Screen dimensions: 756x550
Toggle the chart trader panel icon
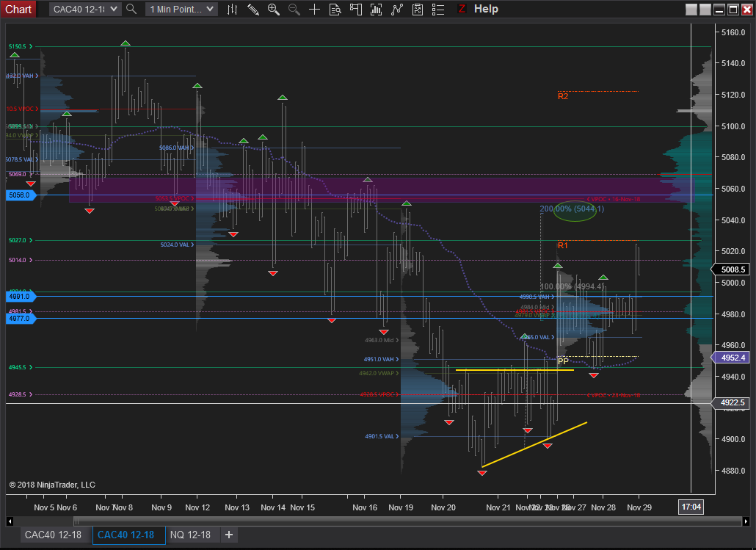click(x=356, y=9)
